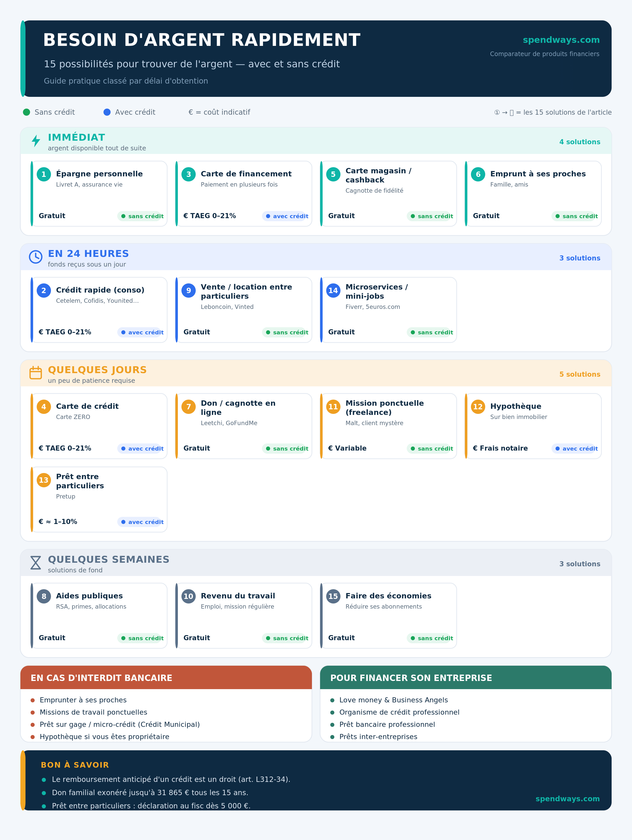Viewport: 632px width, 840px height.
Task: Click number badge 14 on Microservices
Action: [333, 291]
